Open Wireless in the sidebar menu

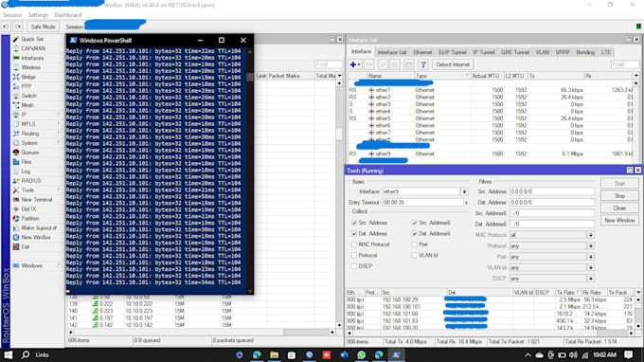tap(31, 67)
